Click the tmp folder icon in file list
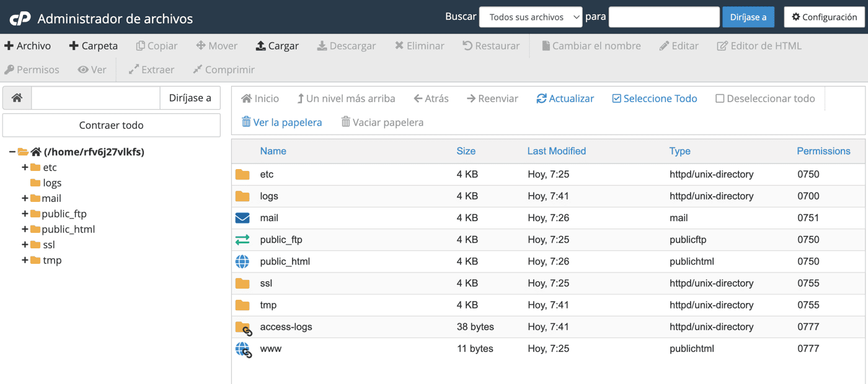868x384 pixels. (x=242, y=305)
